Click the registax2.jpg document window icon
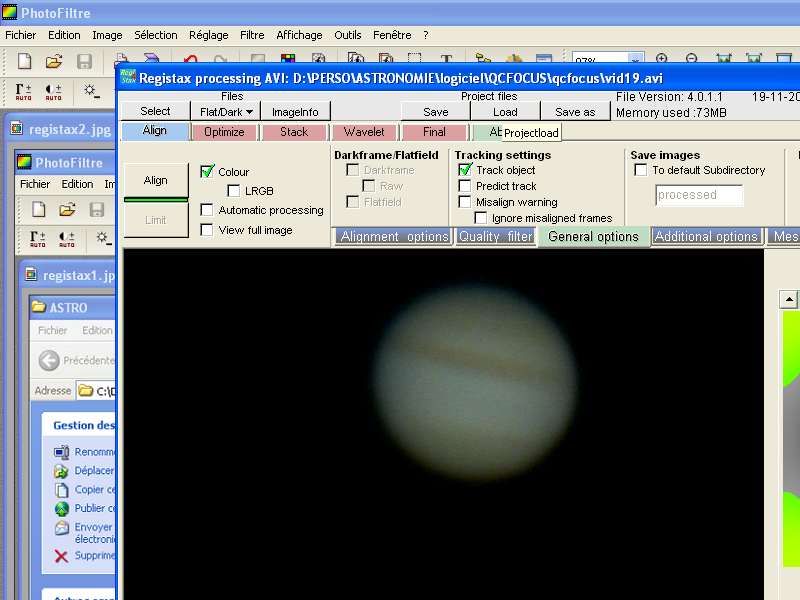The image size is (800, 600). [17, 128]
